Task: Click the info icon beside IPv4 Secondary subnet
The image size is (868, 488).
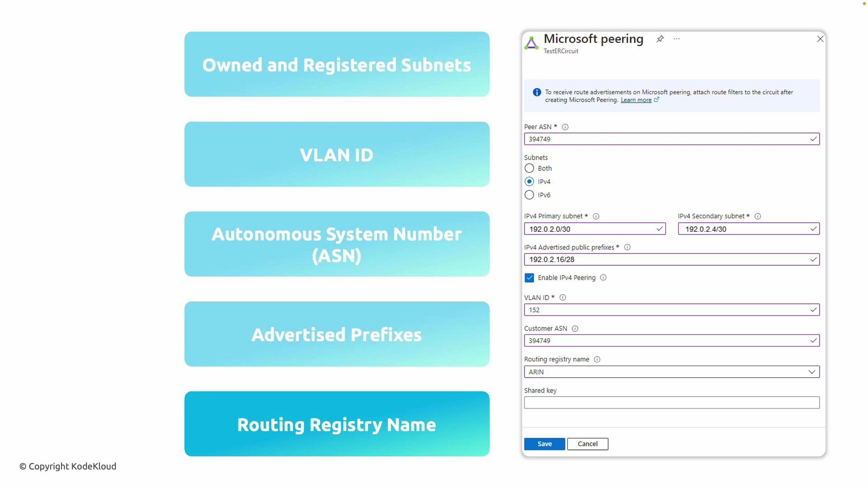Action: pyautogui.click(x=758, y=216)
